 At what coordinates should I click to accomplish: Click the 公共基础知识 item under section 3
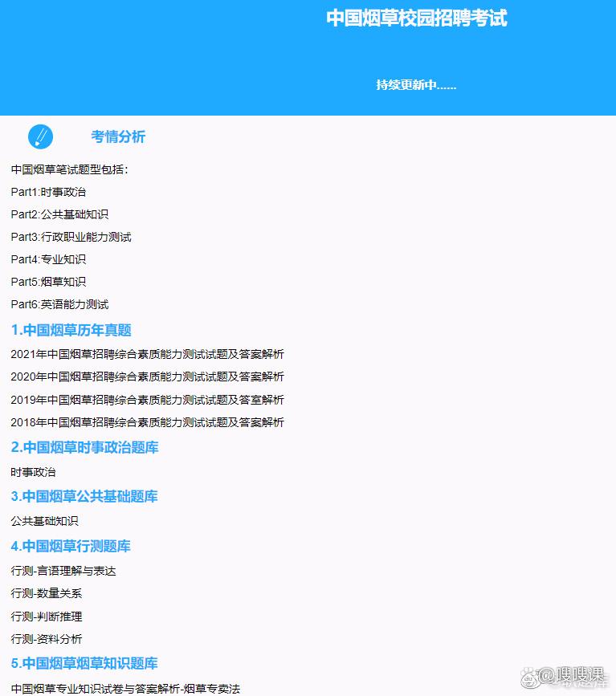point(44,521)
